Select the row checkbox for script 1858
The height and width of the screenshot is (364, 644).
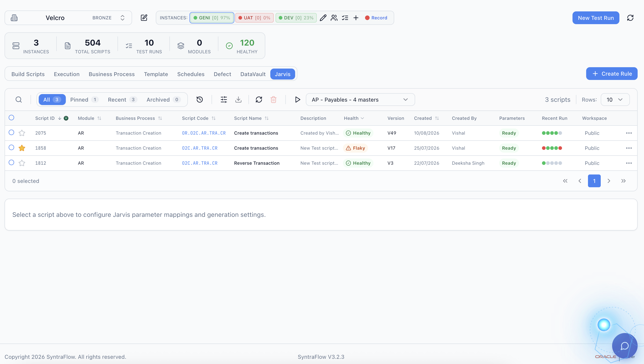[x=11, y=147]
